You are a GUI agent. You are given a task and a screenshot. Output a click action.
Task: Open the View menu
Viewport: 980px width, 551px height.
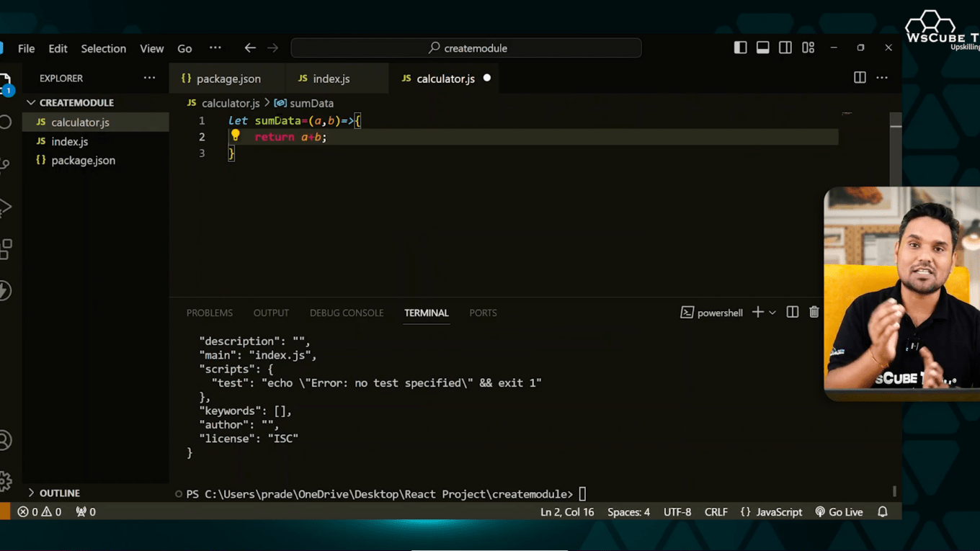[x=151, y=48]
